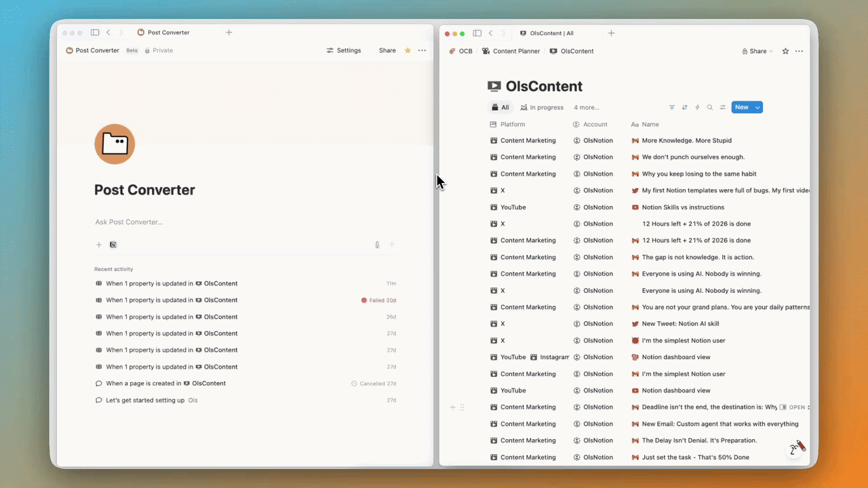Open 'The Delay Isn't Denial. It's Preparation.' entry
Viewport: 868px width, 488px height.
(699, 441)
